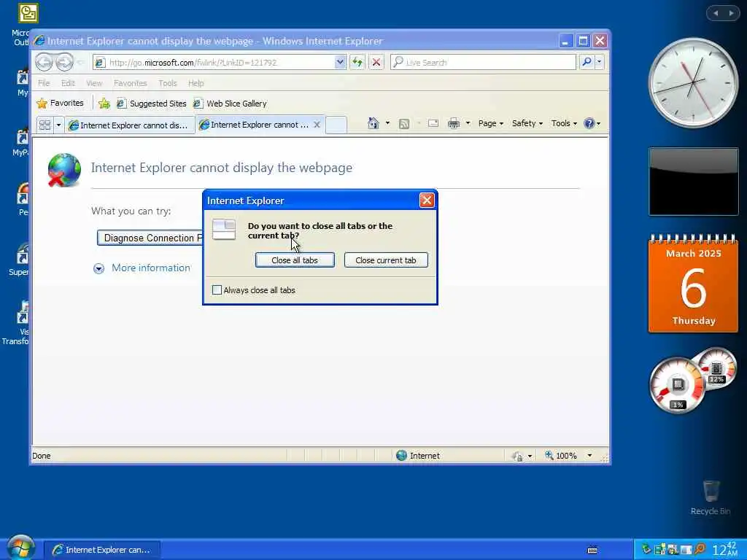The image size is (747, 560).
Task: Click the Refresh page icon
Action: pos(357,62)
